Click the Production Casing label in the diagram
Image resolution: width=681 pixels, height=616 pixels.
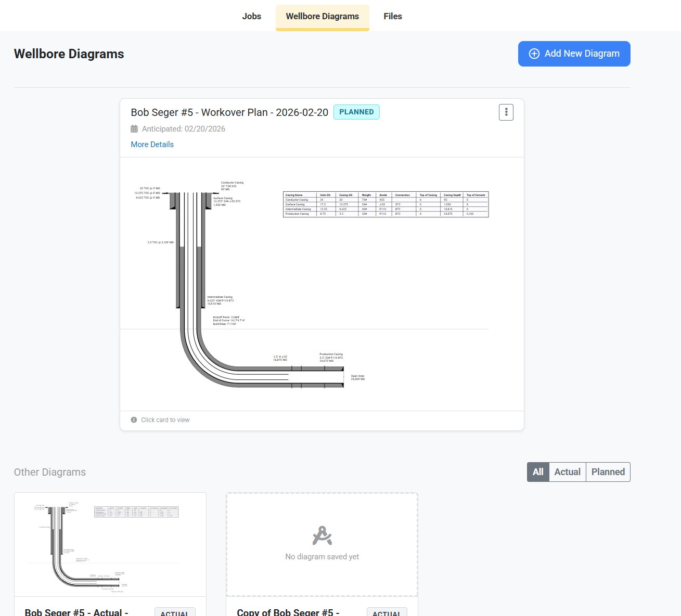pos(331,358)
